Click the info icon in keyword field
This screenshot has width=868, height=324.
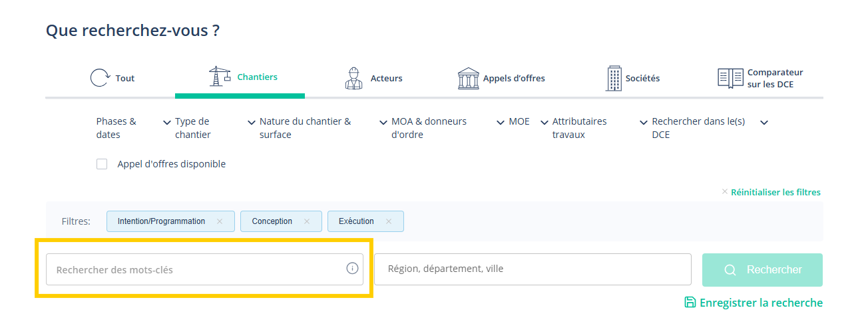(352, 268)
